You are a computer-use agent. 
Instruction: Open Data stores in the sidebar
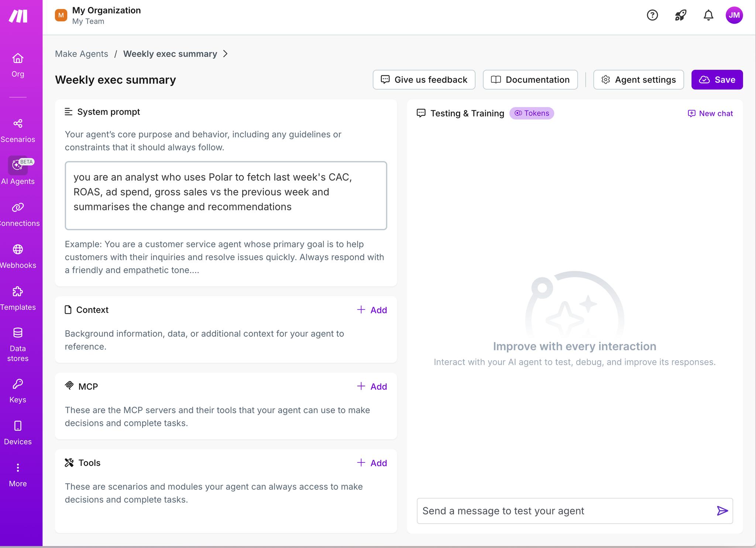click(x=18, y=344)
